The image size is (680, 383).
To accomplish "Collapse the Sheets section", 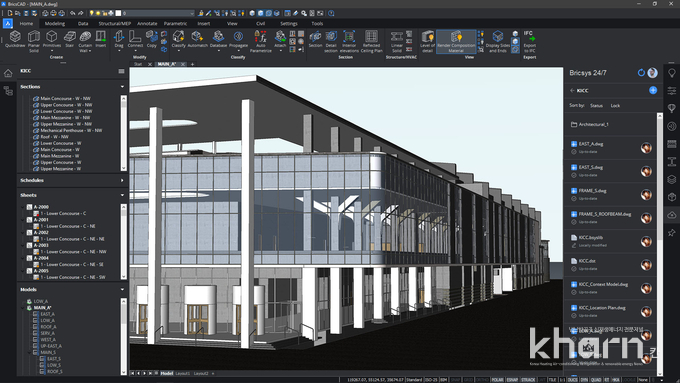I will (122, 195).
